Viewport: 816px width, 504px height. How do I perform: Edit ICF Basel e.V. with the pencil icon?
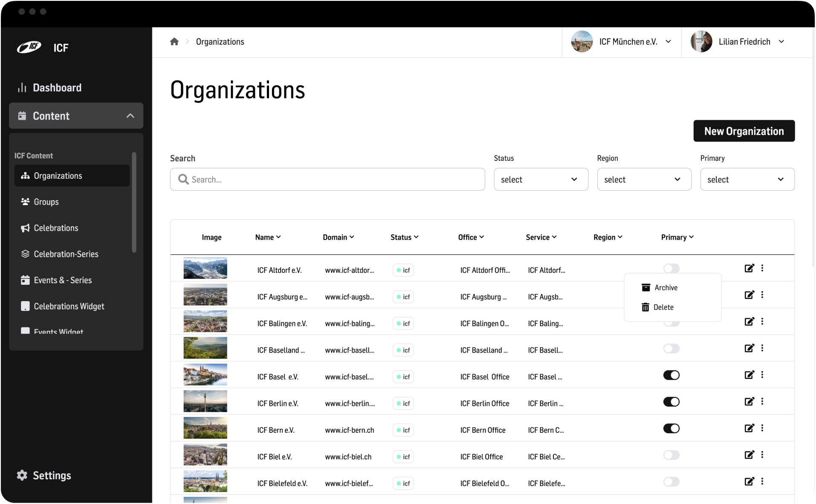coord(749,375)
